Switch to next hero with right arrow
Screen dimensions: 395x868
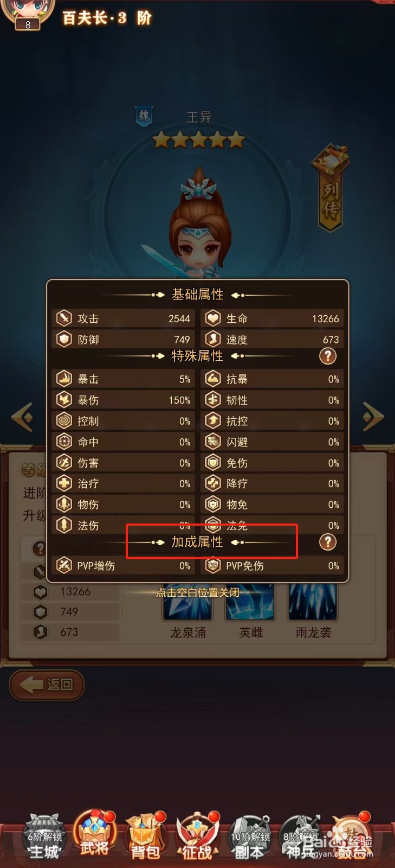[373, 417]
